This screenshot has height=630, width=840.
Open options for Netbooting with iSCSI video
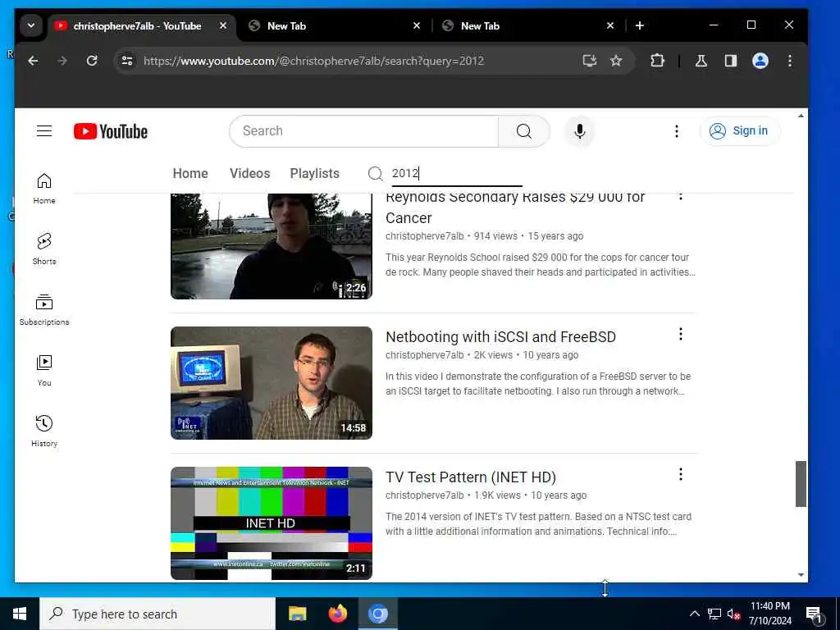pyautogui.click(x=680, y=335)
